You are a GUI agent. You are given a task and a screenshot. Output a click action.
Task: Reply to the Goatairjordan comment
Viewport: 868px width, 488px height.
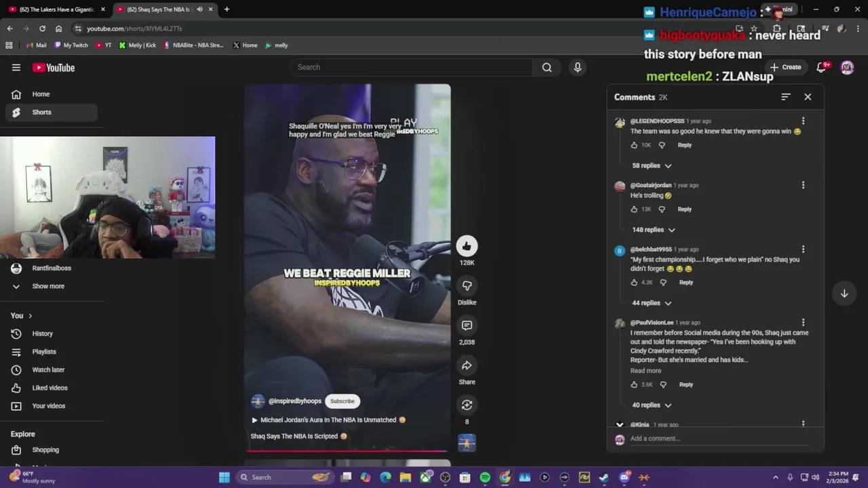[684, 209]
